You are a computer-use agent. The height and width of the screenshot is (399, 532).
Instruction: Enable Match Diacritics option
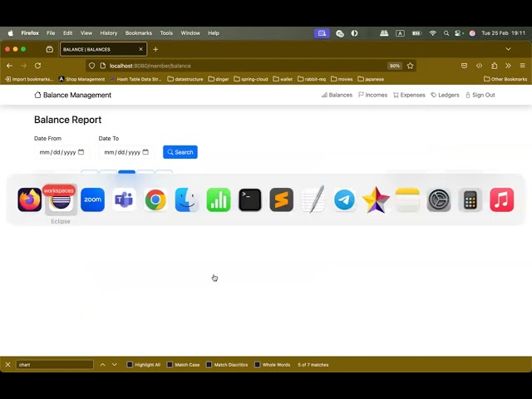click(209, 364)
